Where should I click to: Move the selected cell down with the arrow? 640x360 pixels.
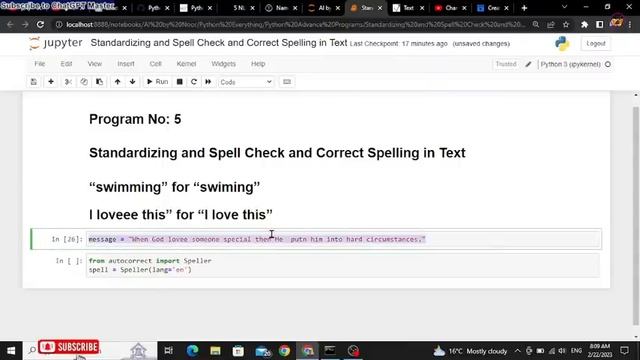[x=133, y=82]
